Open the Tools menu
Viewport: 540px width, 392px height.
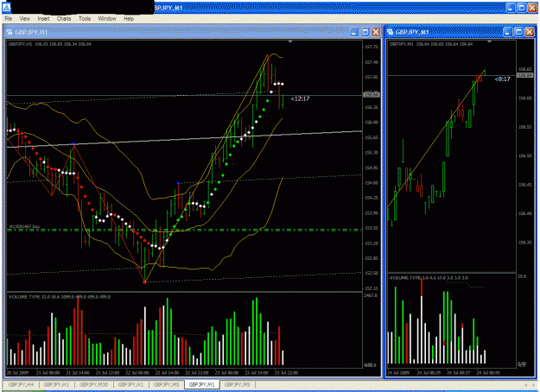pyautogui.click(x=85, y=19)
